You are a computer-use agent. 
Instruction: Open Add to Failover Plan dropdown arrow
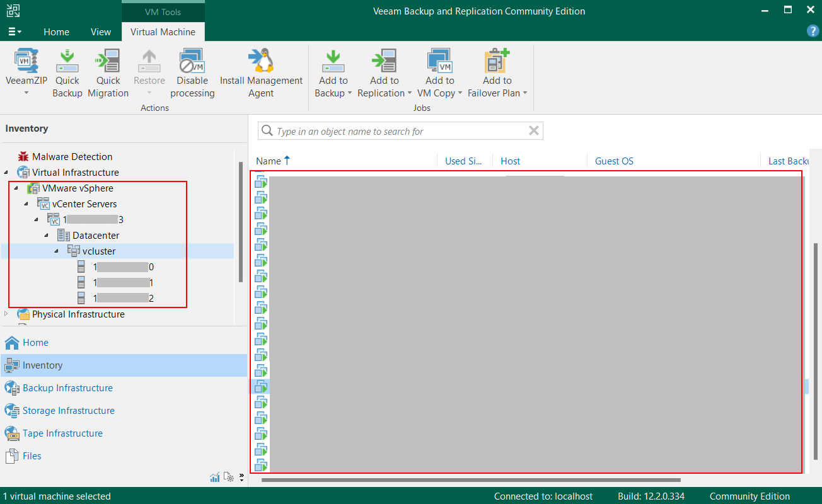pos(525,93)
